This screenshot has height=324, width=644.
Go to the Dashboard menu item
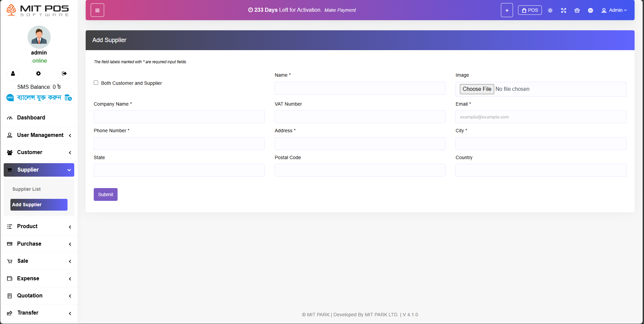coord(31,118)
